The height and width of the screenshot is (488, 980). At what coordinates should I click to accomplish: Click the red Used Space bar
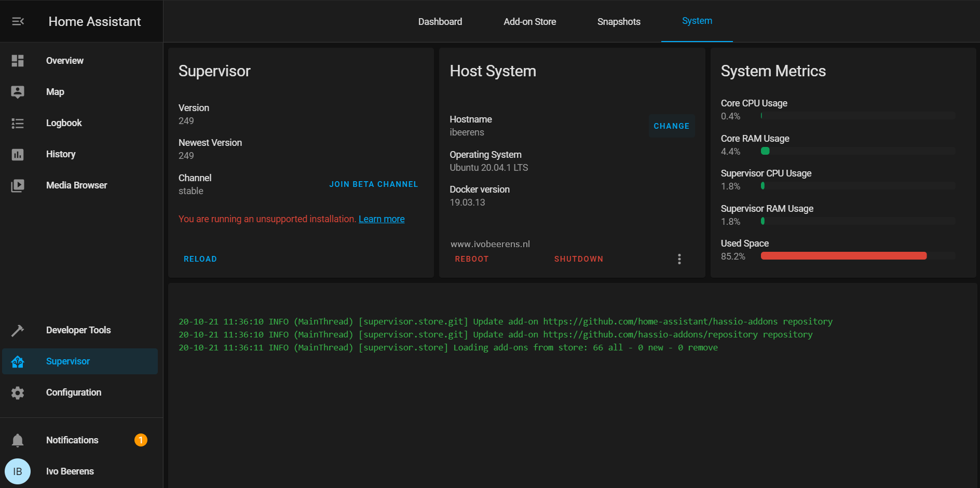pos(843,256)
